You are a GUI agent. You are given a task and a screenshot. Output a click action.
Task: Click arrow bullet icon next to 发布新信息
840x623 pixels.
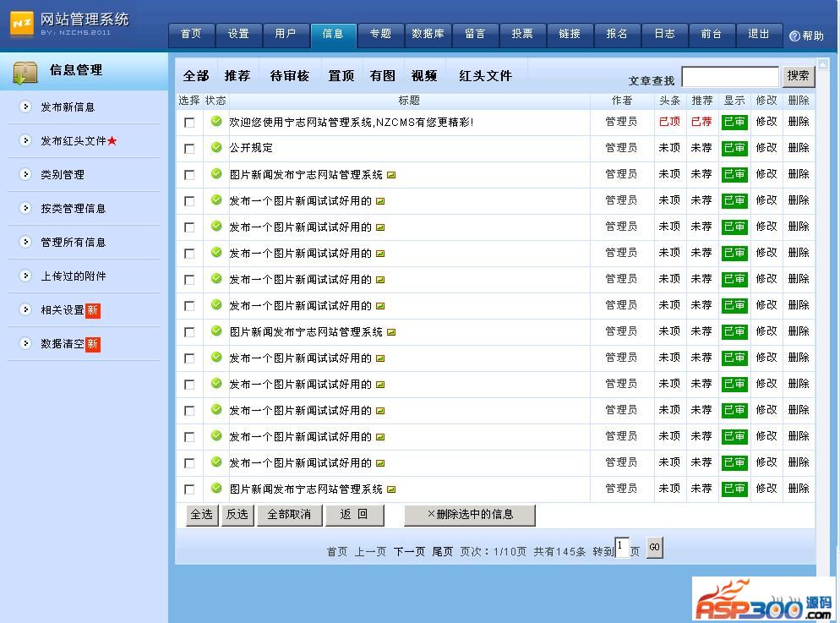[x=25, y=107]
